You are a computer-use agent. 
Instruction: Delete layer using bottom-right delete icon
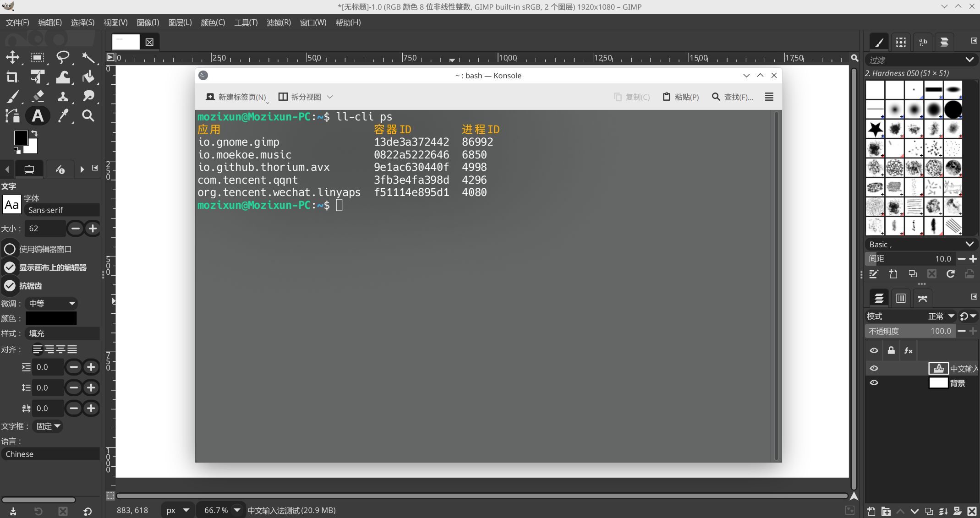[x=972, y=511]
